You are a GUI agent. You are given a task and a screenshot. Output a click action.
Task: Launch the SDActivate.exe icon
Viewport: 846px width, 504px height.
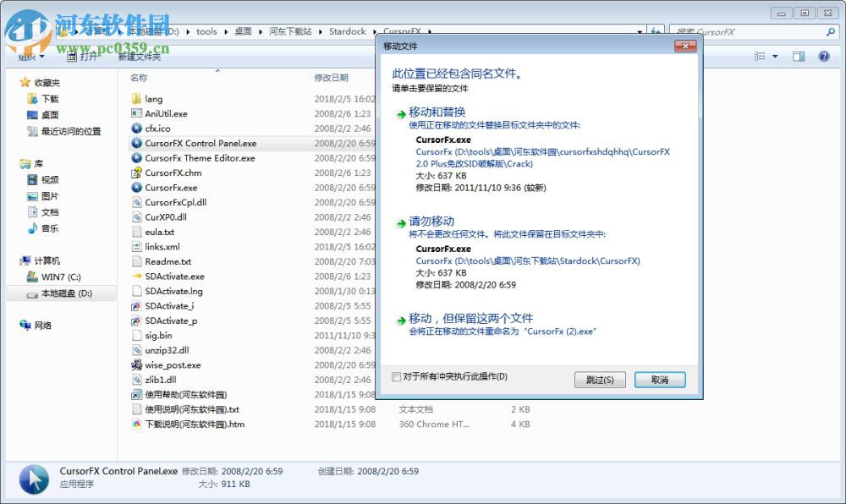coord(137,277)
